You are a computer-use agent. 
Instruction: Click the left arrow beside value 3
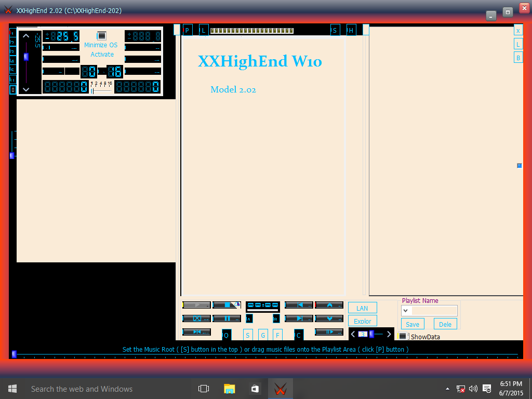[x=353, y=334]
